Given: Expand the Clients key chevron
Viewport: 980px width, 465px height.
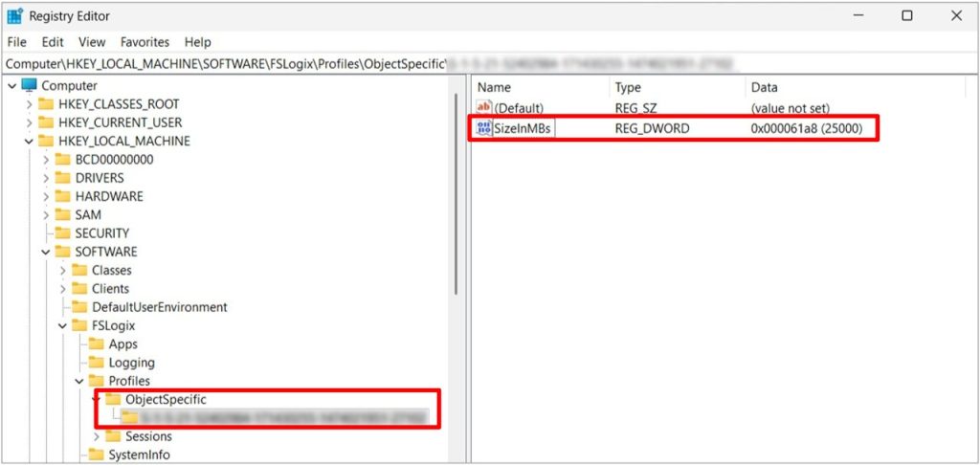Looking at the screenshot, I should (x=63, y=289).
